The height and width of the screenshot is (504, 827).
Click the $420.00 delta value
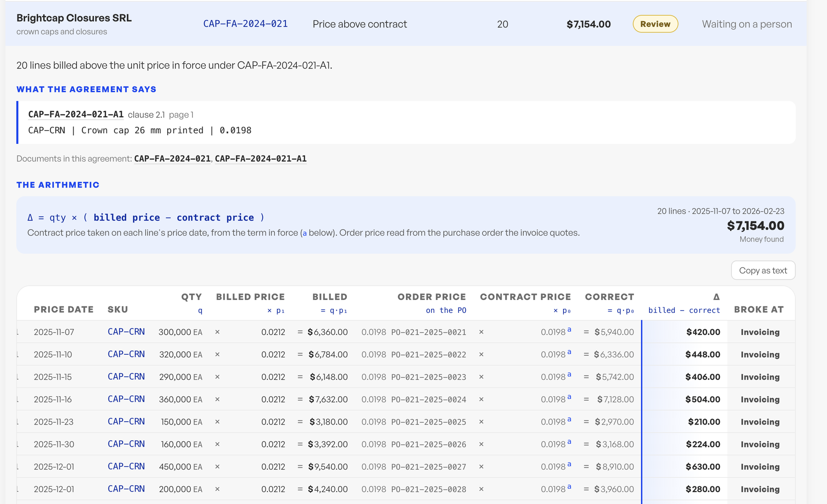(703, 332)
